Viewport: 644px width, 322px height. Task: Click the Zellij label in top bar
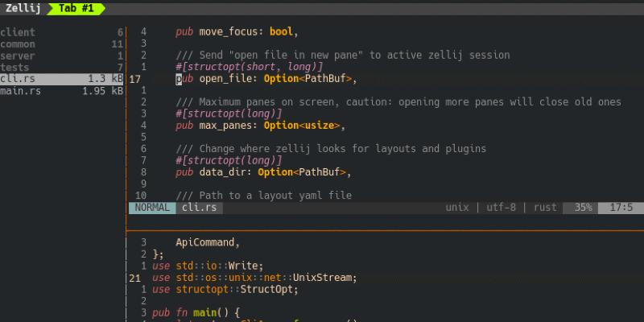click(x=23, y=9)
